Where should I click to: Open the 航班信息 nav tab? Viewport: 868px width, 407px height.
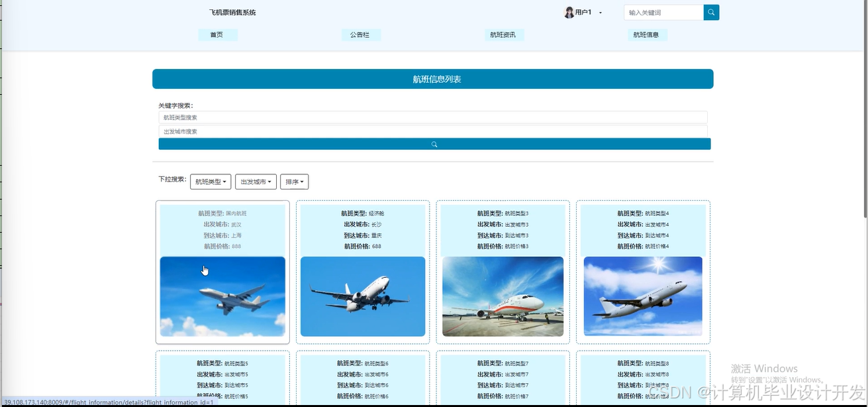pyautogui.click(x=646, y=34)
